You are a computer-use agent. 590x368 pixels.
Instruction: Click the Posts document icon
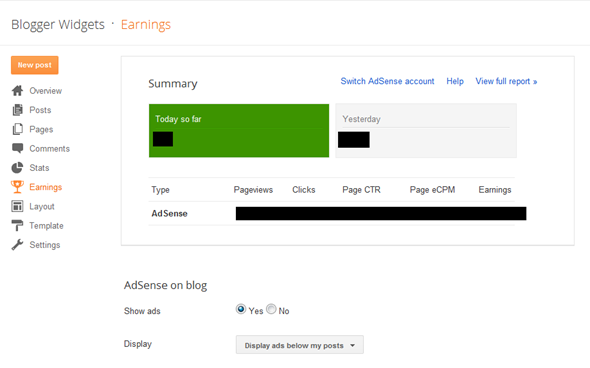point(17,110)
